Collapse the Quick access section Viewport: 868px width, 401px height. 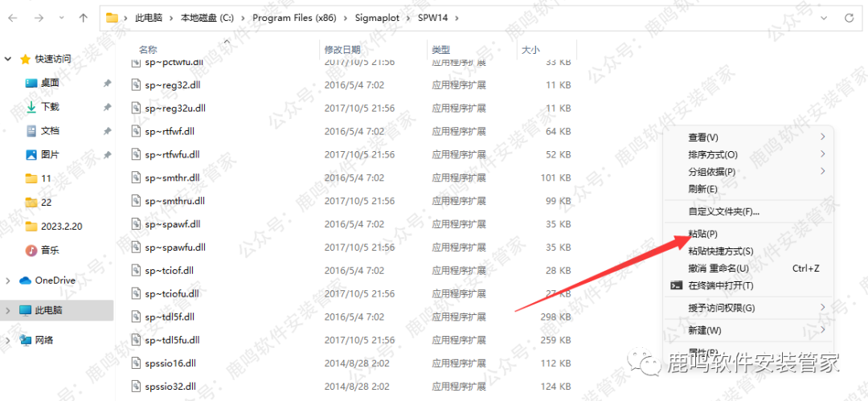(x=8, y=59)
